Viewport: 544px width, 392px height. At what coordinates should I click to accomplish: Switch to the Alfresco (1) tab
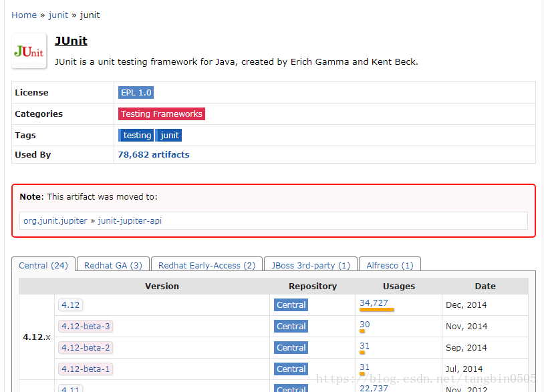(x=390, y=265)
